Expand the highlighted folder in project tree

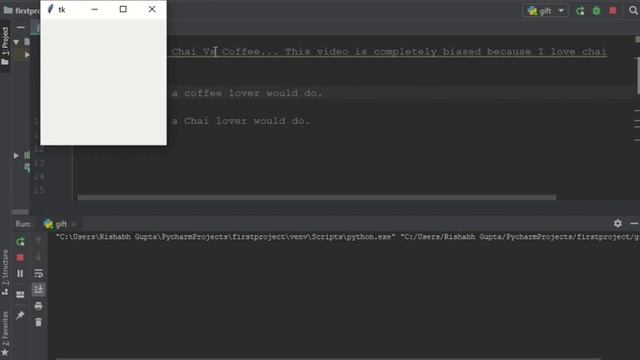pyautogui.click(x=27, y=55)
